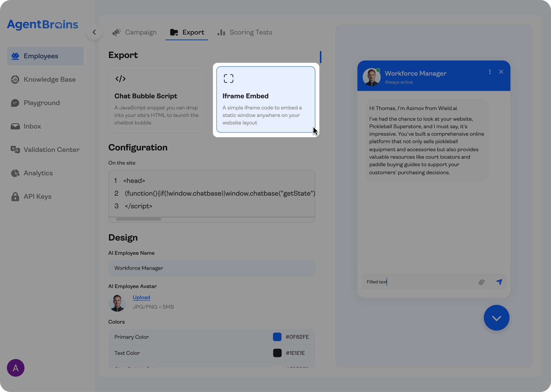Open the three-dot chat options menu
The height and width of the screenshot is (392, 551).
490,72
